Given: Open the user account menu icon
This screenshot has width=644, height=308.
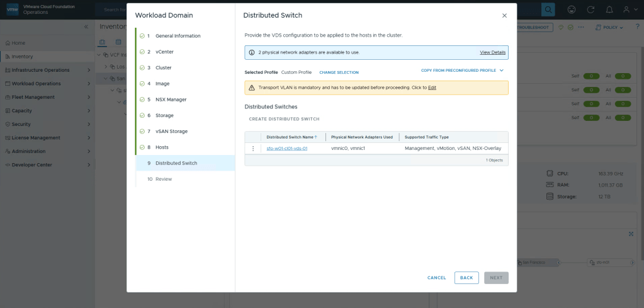Looking at the screenshot, I should point(628,9).
